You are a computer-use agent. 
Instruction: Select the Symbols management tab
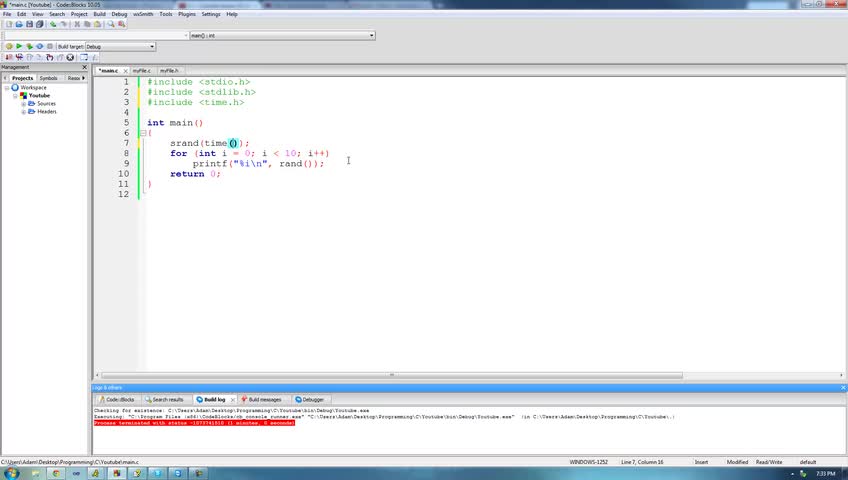[48, 78]
